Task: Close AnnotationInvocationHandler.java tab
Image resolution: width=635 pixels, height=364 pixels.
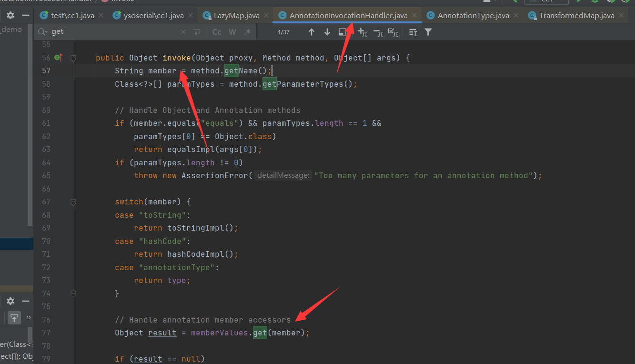Action: [414, 16]
